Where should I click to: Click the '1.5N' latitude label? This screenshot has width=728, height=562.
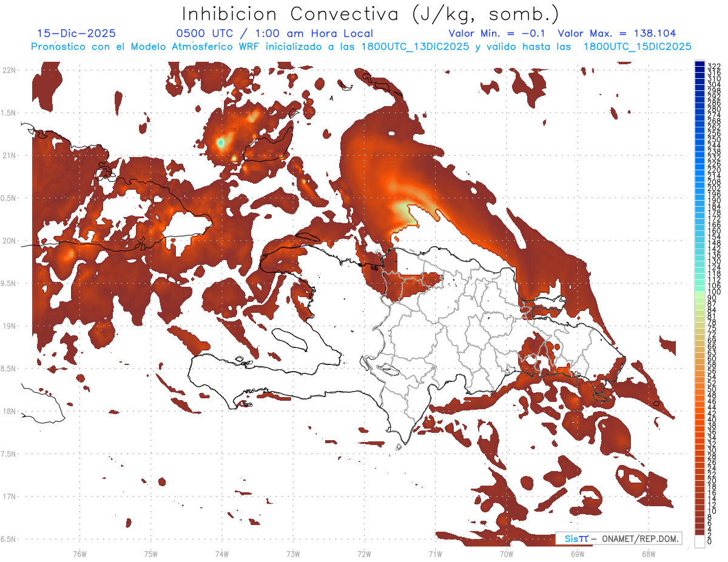click(x=10, y=113)
